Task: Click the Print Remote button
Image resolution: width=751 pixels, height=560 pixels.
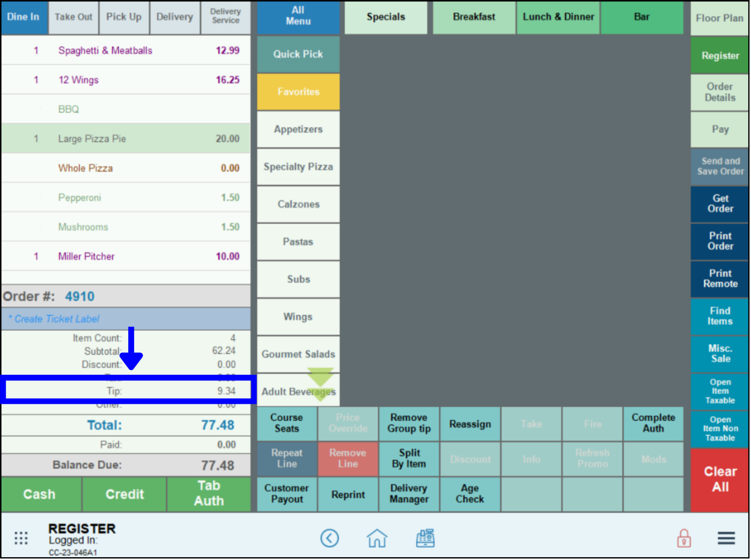Action: [720, 279]
